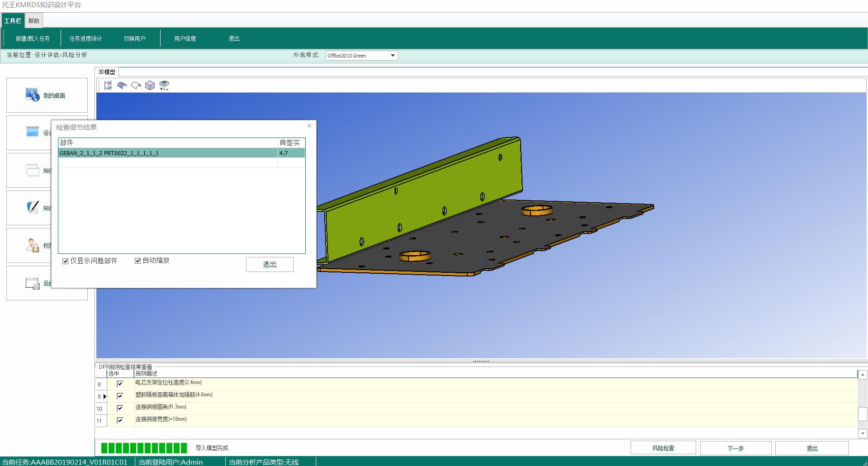Click the 下一步 button

[735, 448]
